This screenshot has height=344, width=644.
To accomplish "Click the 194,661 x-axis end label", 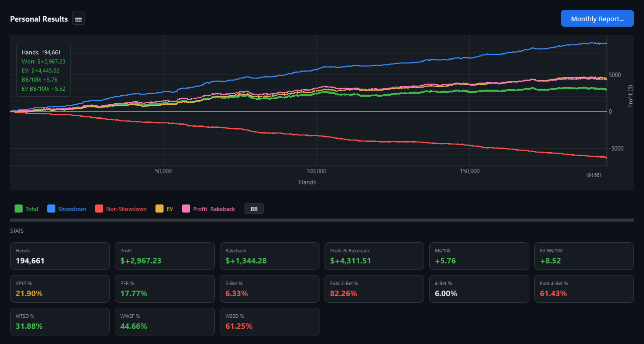I will point(594,175).
